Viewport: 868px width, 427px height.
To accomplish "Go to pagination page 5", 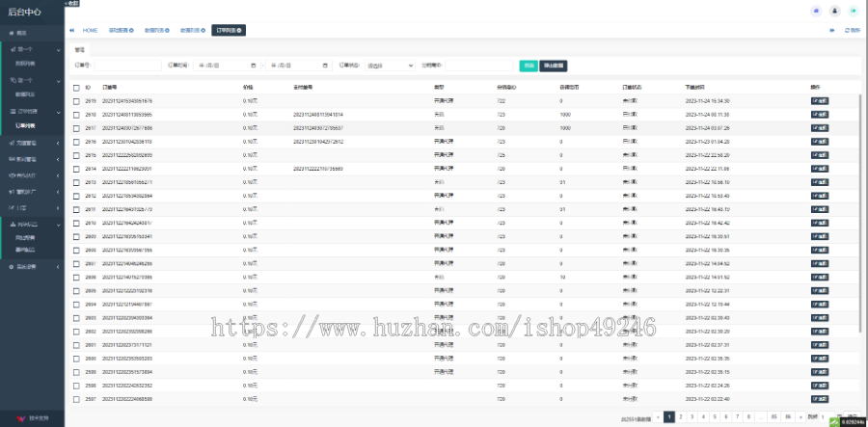I will coord(715,416).
